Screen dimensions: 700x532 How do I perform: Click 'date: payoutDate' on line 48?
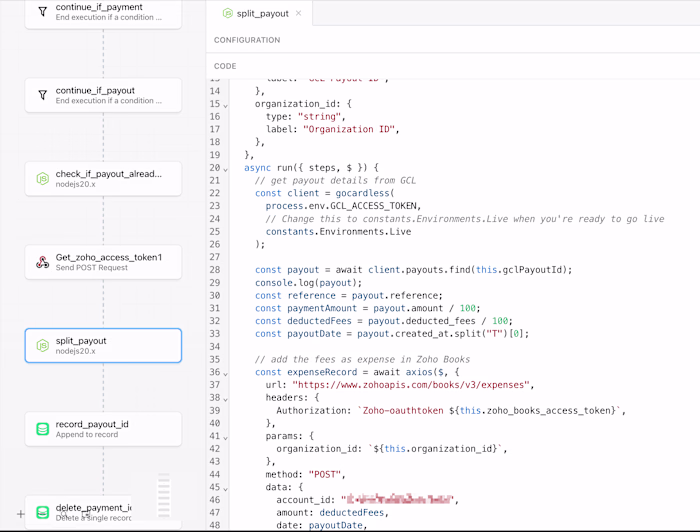click(x=321, y=525)
